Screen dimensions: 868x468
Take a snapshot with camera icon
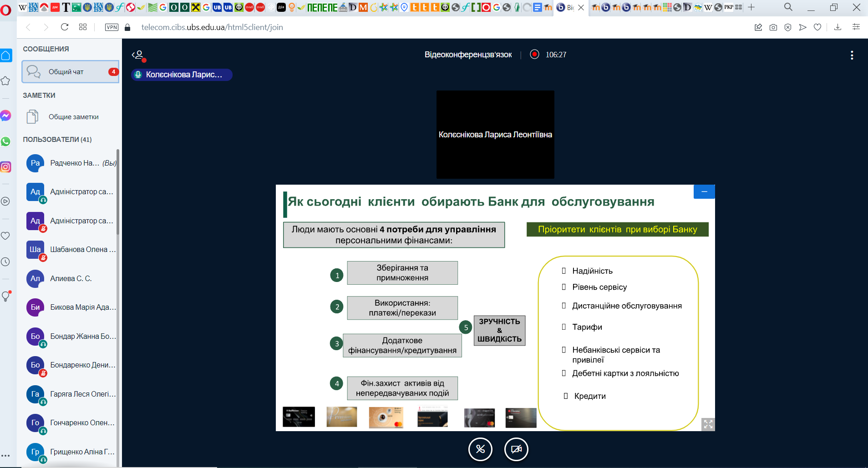[x=773, y=27]
